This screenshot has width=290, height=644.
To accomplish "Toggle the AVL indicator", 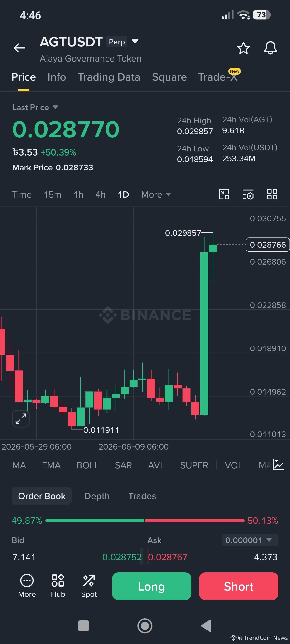I will [156, 465].
